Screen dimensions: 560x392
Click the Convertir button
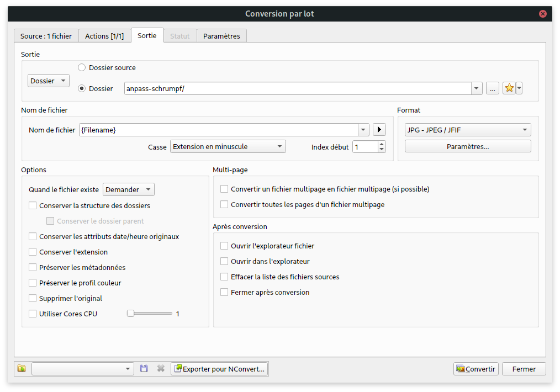pyautogui.click(x=476, y=369)
